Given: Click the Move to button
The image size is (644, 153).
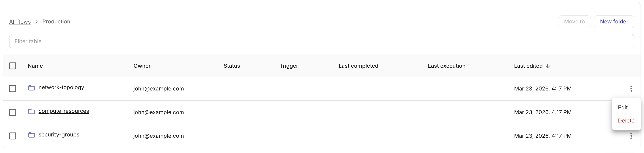Looking at the screenshot, I should point(574,22).
